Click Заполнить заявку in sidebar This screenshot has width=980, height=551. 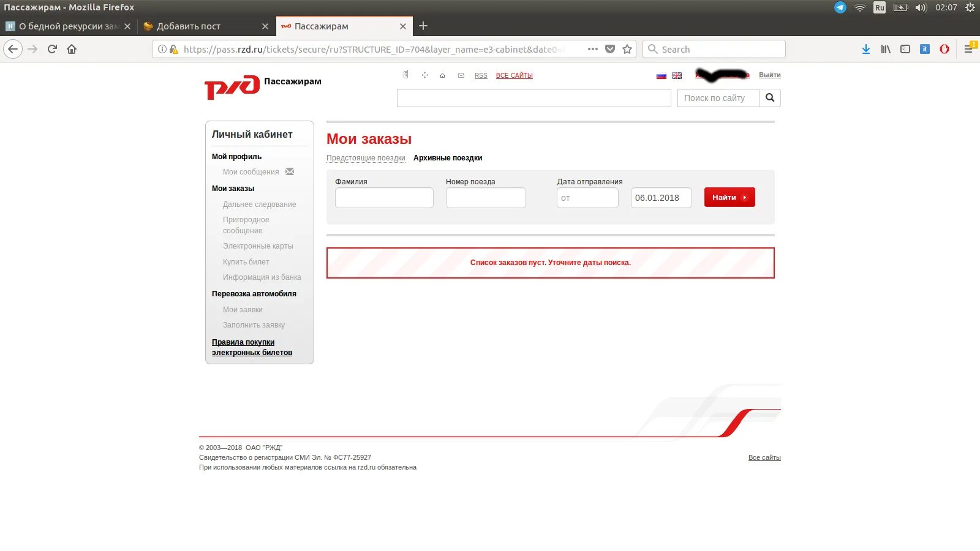coord(254,325)
